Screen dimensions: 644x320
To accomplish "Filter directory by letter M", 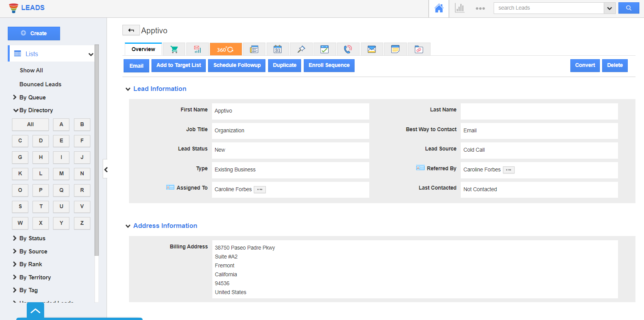I will click(x=61, y=174).
